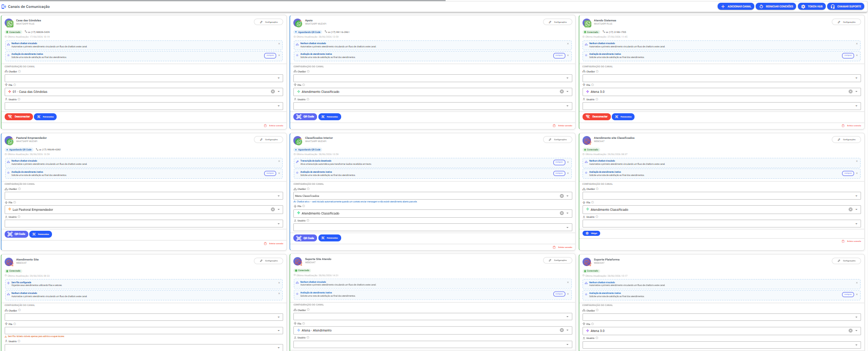Expand the Fila dropdown in Atendimento Site card

(x=143, y=331)
